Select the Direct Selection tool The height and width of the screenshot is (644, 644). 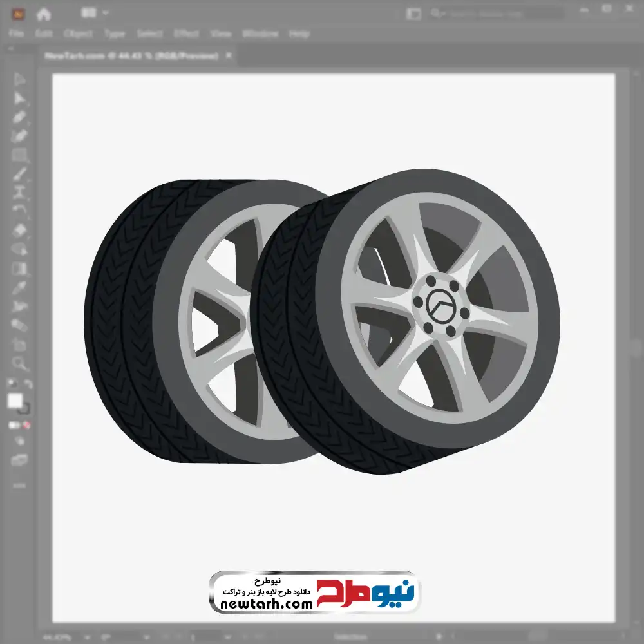[19, 99]
